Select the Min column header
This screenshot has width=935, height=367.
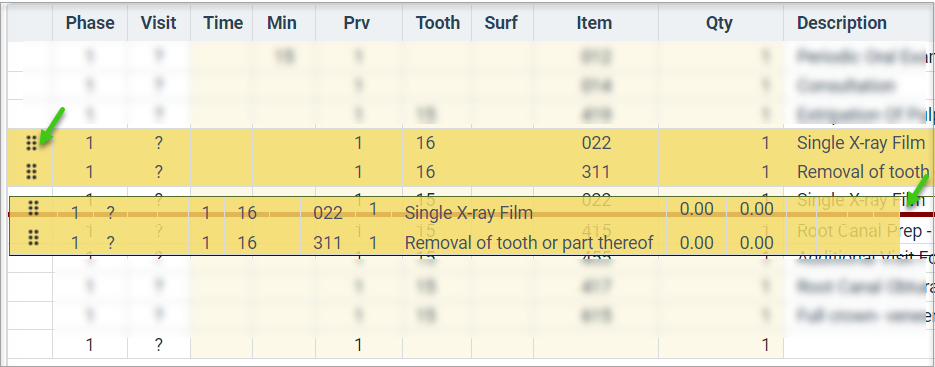point(284,23)
